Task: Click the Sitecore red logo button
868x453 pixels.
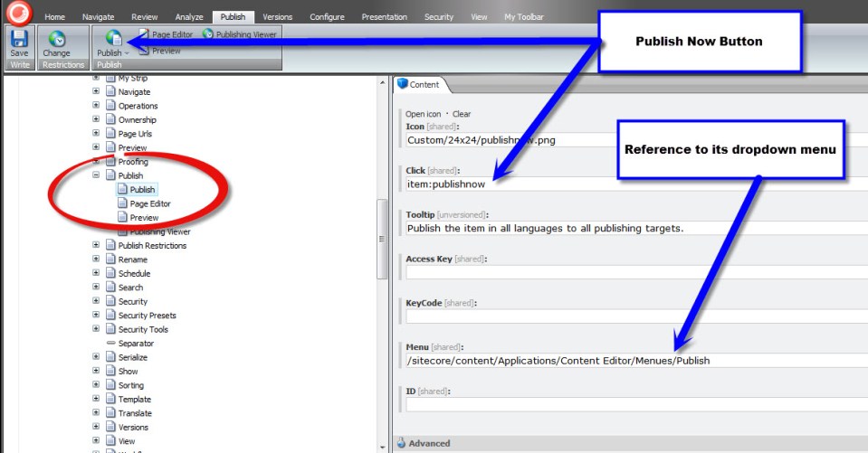Action: 19,13
